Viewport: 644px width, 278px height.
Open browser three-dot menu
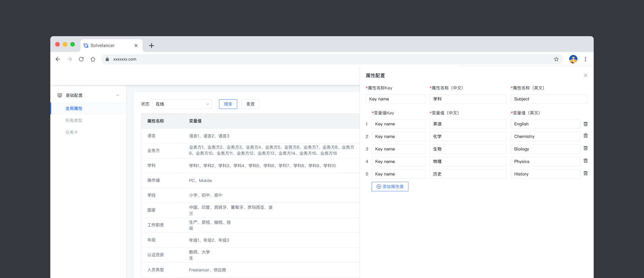click(x=585, y=59)
